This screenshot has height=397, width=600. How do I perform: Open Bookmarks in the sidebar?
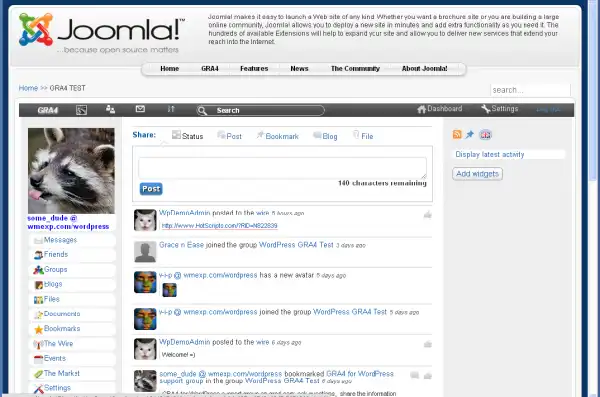click(x=72, y=329)
